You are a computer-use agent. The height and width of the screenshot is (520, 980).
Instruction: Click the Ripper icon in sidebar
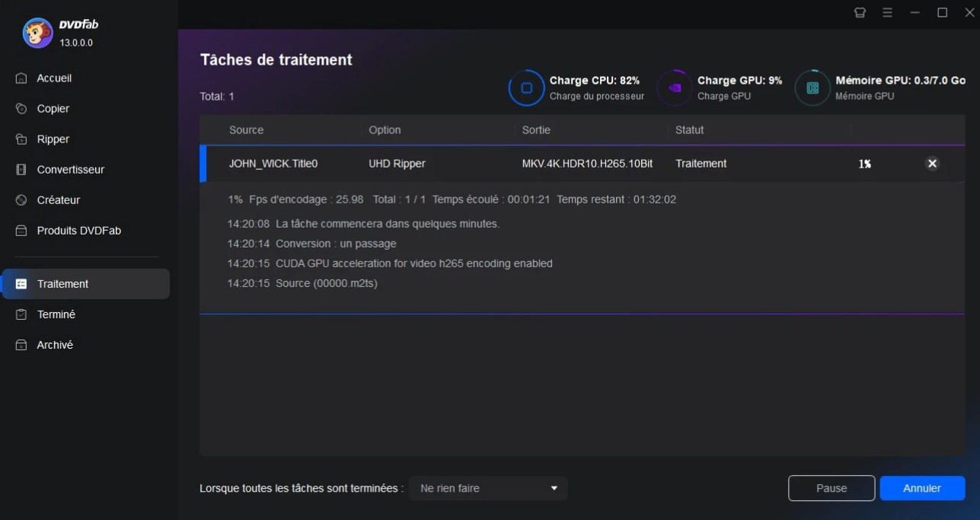pos(21,139)
